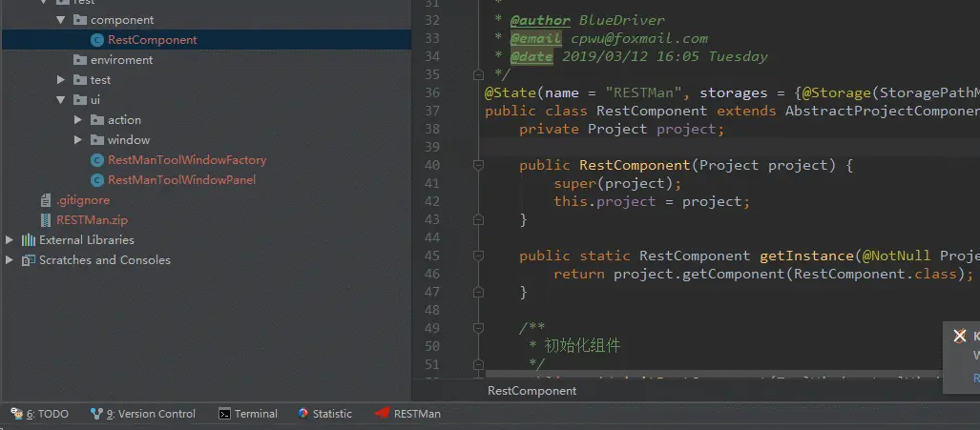
Task: Click the RestManToolWindowPanel class icon
Action: click(x=97, y=180)
